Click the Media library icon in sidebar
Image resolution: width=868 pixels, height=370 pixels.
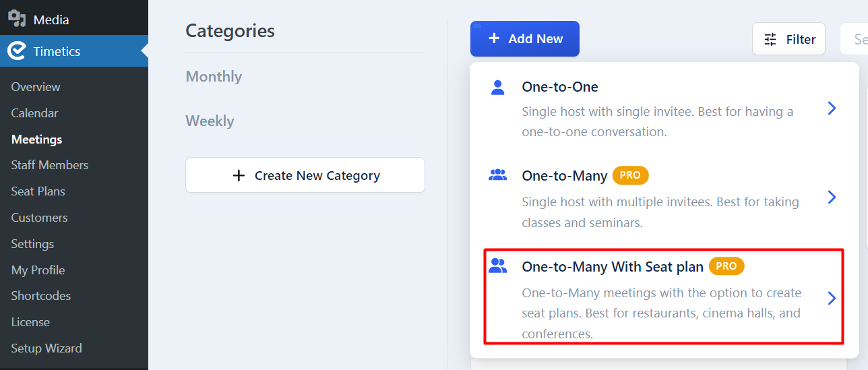click(17, 18)
